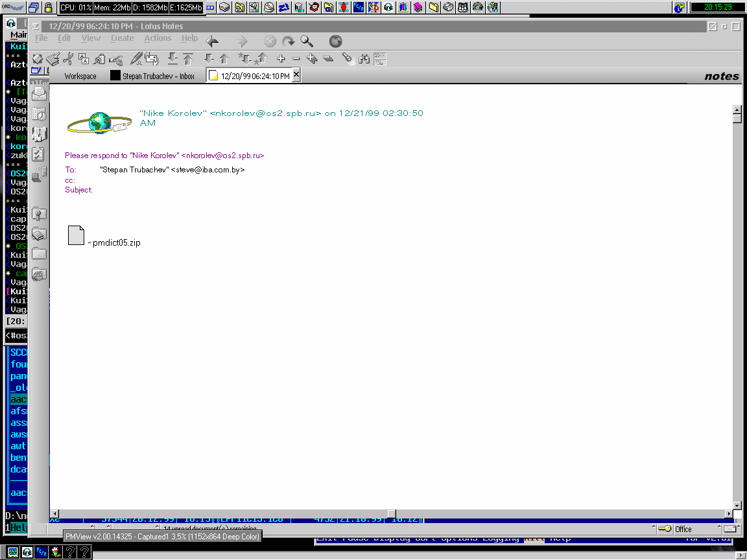Click the Collapse All SmartIcon
This screenshot has height=560, width=747.
[327, 58]
